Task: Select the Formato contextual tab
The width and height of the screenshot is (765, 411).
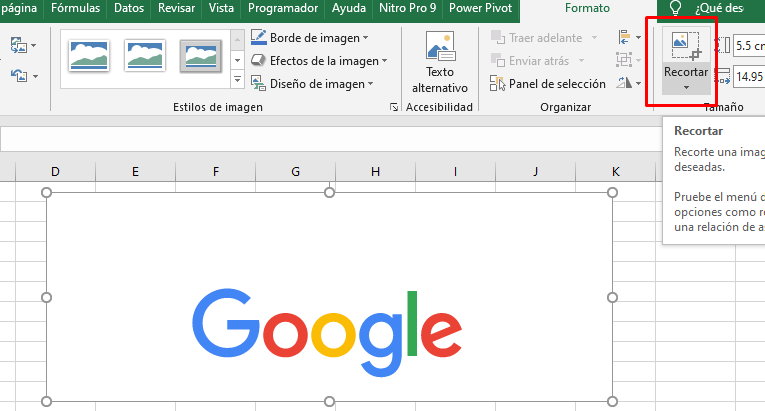Action: pyautogui.click(x=587, y=8)
